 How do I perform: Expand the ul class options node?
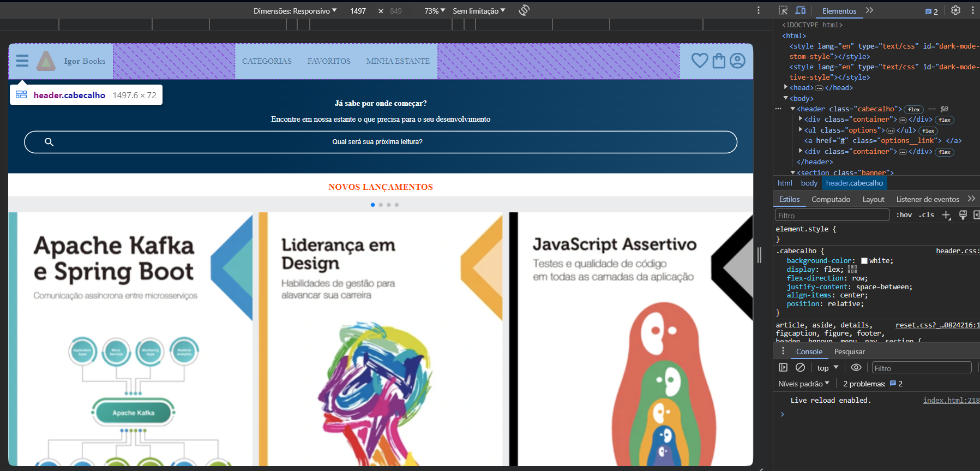[801, 130]
